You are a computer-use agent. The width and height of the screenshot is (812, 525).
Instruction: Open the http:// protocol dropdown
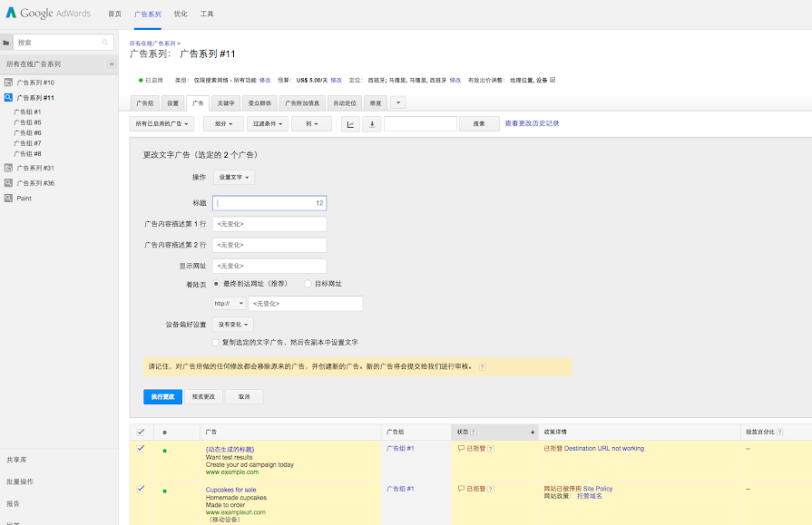229,304
